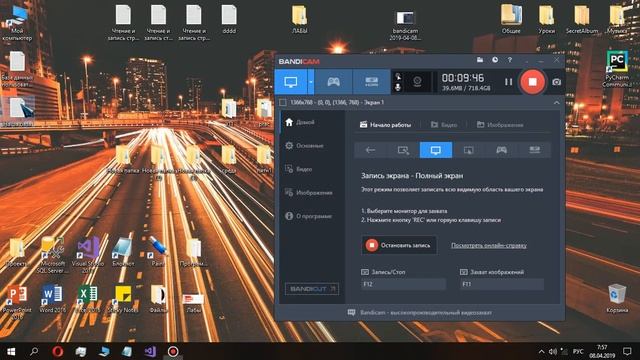The image size is (640, 360).
Task: Select PowerPoint 2016 desktop shortcut
Action: pos(17,302)
